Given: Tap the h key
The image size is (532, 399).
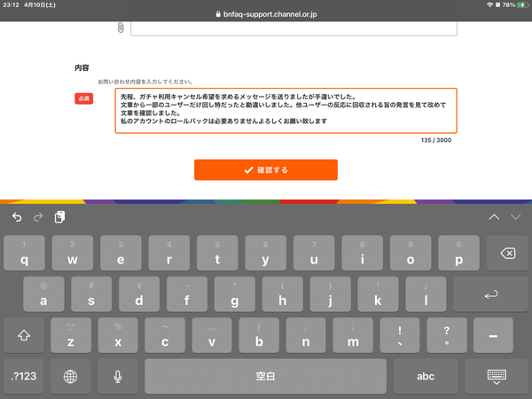Looking at the screenshot, I should [x=282, y=294].
